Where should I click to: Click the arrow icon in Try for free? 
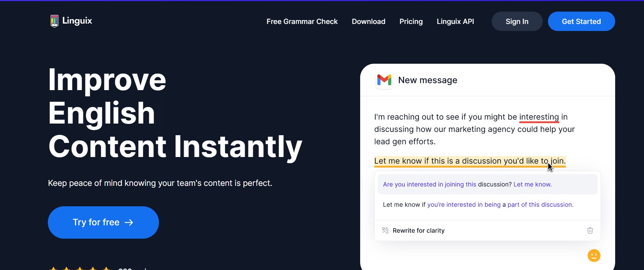tap(129, 222)
